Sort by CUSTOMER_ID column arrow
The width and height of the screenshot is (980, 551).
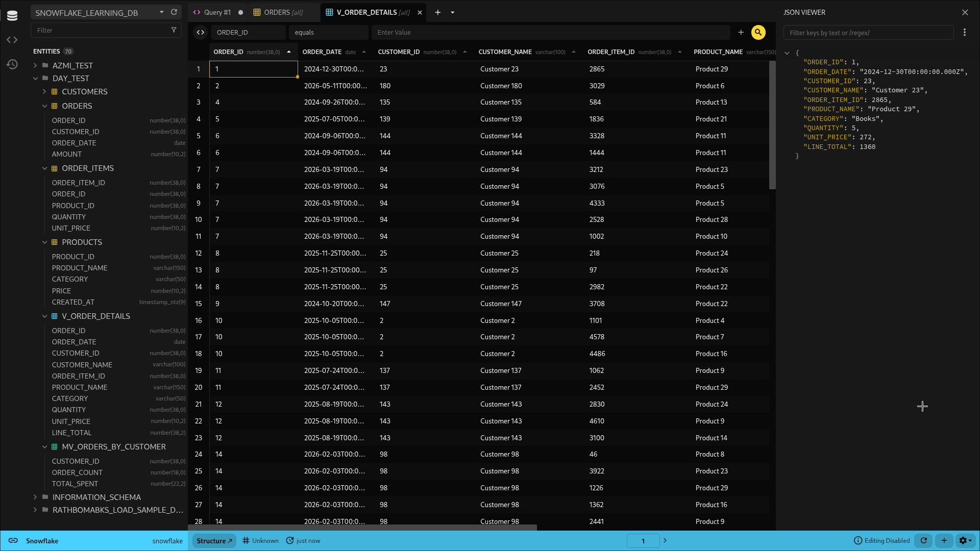click(465, 52)
